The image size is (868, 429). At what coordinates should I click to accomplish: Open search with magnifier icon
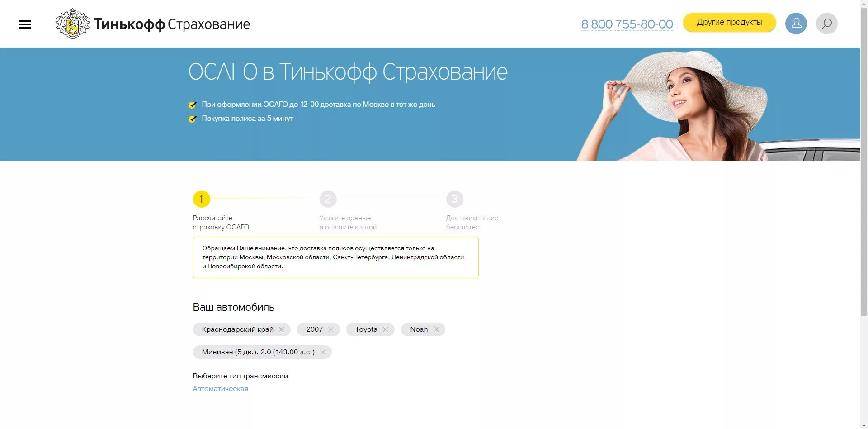coord(826,24)
